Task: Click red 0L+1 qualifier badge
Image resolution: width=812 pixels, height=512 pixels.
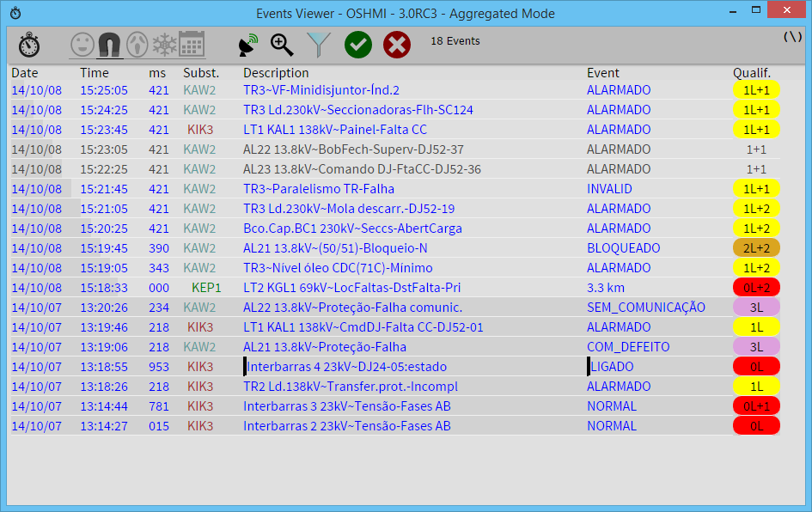Action: click(756, 405)
